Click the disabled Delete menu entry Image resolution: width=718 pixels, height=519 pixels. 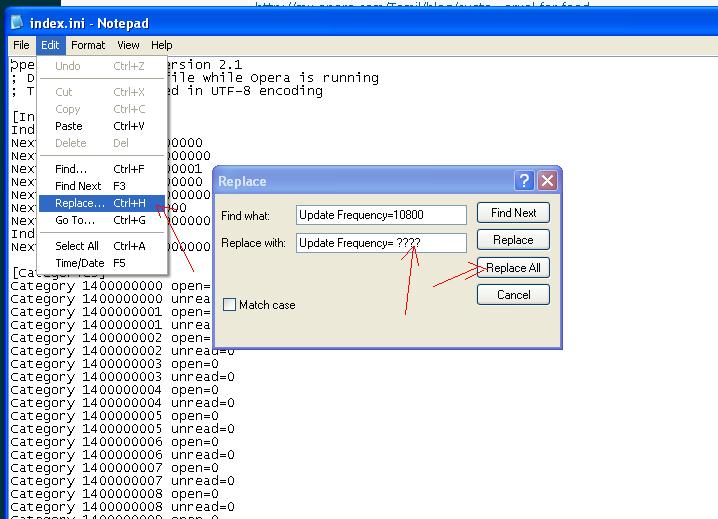coord(101,143)
